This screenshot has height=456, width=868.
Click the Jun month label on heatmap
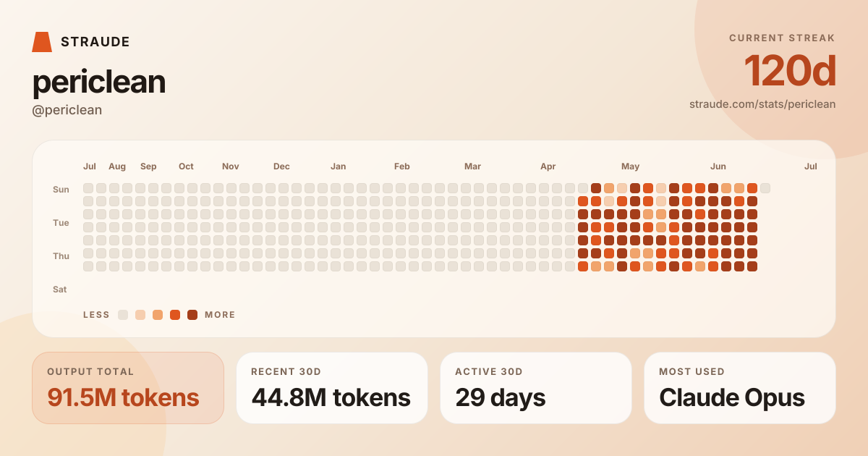pos(718,166)
